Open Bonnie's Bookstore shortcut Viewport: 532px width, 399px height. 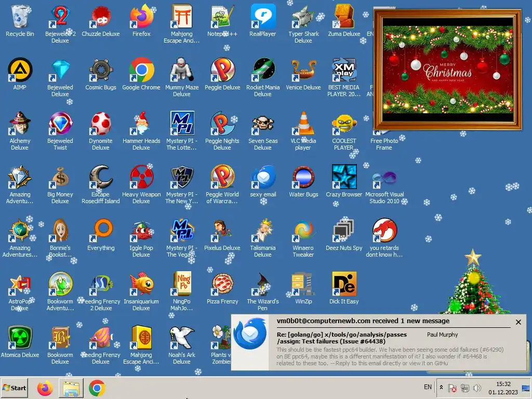point(60,237)
